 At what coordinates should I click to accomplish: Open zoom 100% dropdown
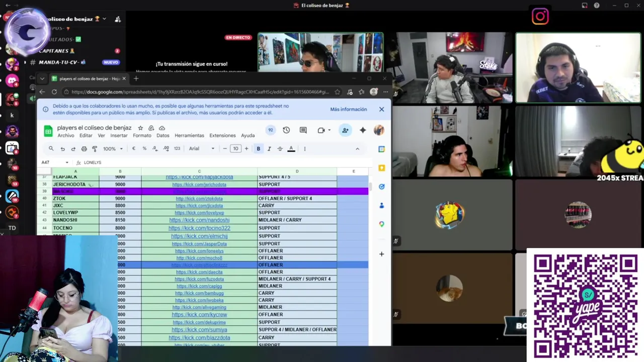(x=113, y=149)
